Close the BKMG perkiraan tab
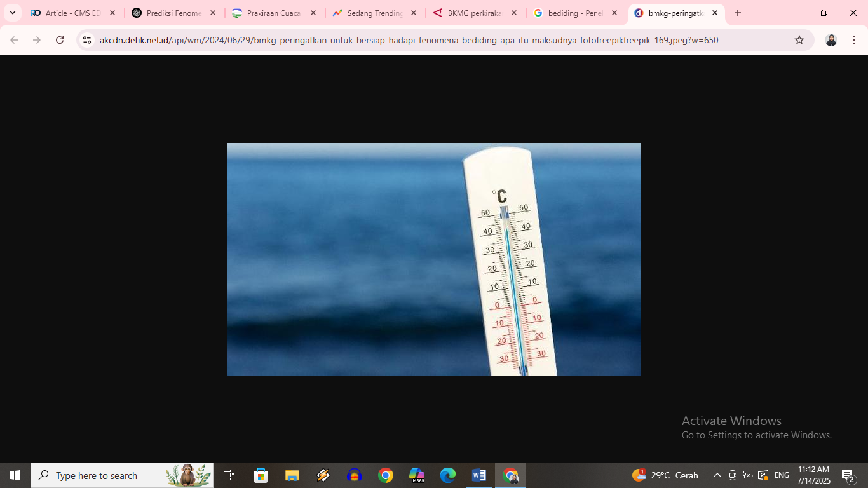 (x=514, y=13)
